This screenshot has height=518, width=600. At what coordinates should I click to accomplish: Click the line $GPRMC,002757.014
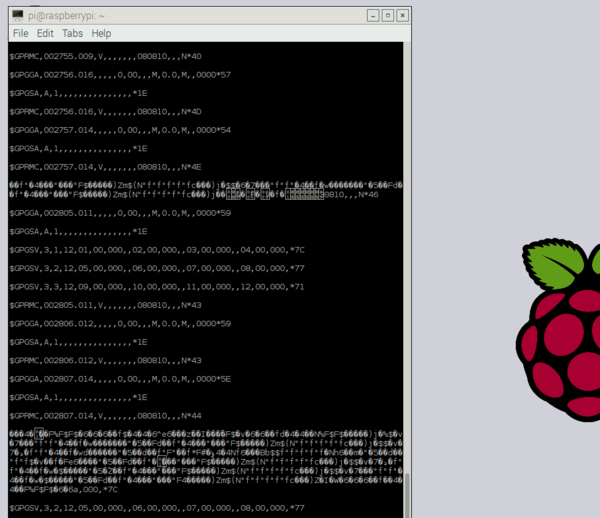(x=105, y=167)
